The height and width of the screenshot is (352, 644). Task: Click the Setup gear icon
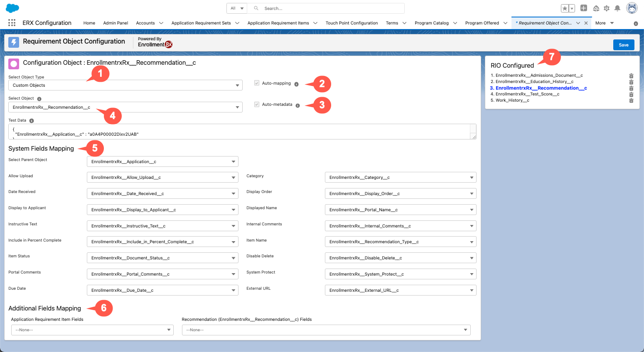point(607,8)
